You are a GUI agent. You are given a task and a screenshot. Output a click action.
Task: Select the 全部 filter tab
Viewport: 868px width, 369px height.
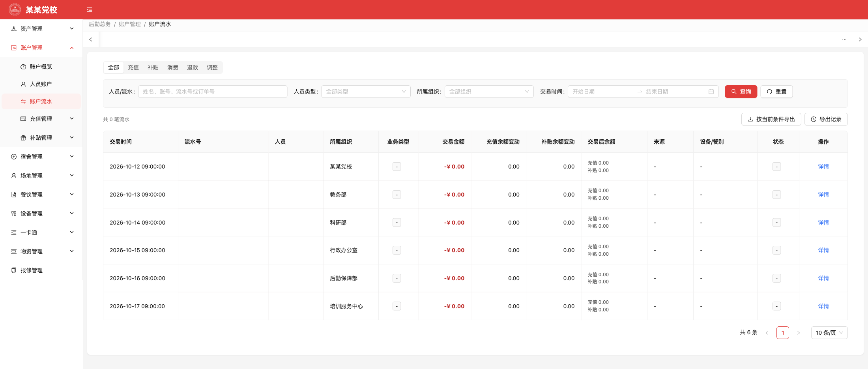(x=114, y=67)
